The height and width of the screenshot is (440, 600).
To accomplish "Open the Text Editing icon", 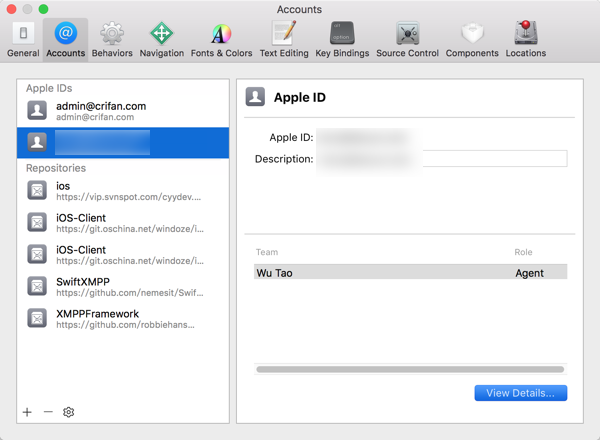I will coord(284,33).
